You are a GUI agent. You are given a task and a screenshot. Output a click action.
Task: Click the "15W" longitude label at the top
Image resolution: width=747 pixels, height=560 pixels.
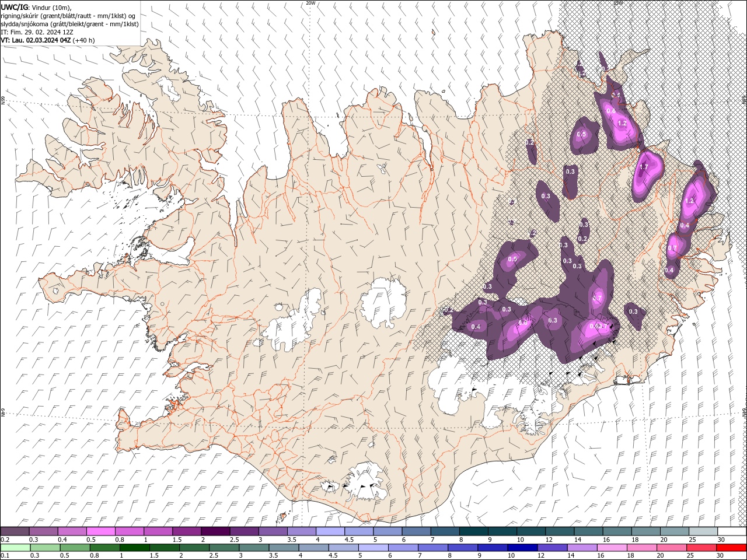click(x=618, y=3)
